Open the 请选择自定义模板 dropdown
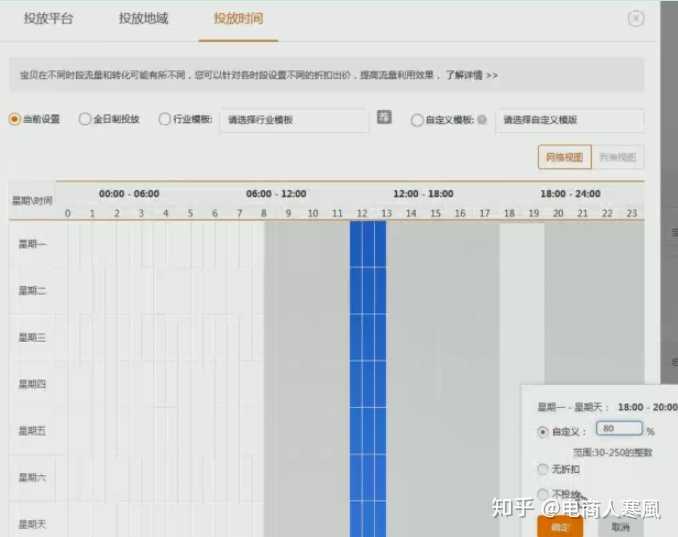Image resolution: width=678 pixels, height=537 pixels. point(569,120)
